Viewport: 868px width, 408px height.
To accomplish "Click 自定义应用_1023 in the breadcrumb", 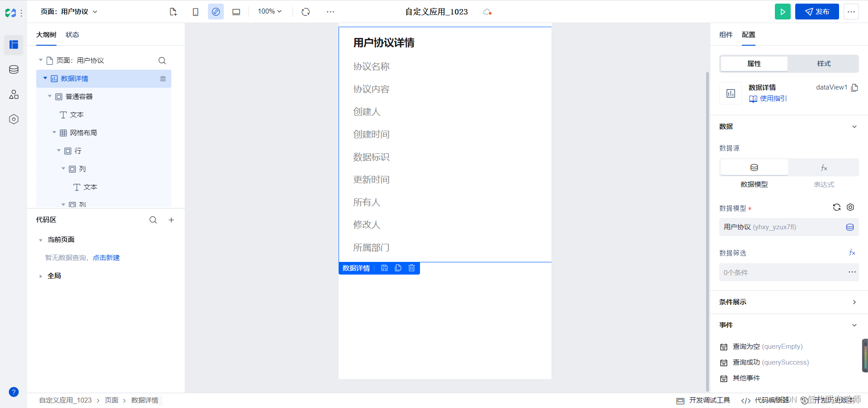I will tap(66, 400).
